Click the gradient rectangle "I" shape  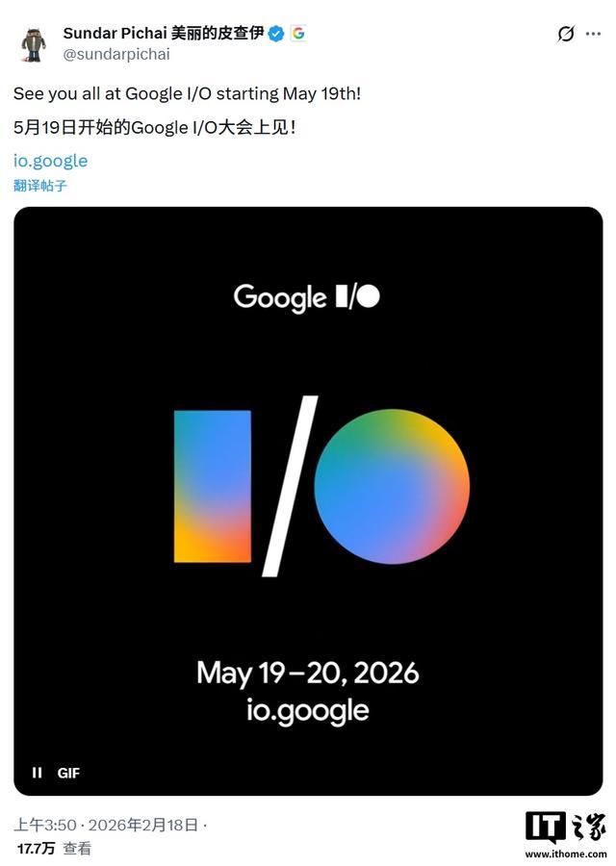tap(213, 486)
